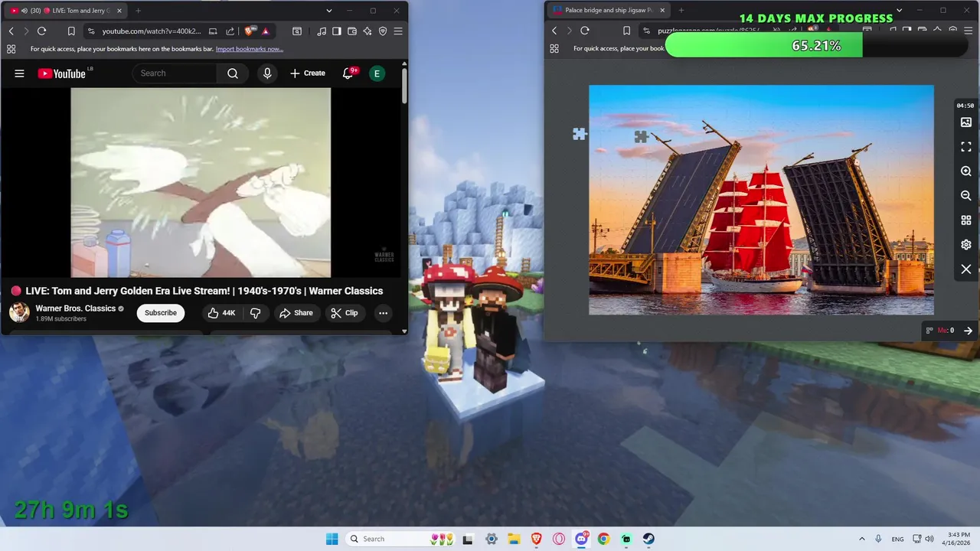Zoom in on the puzzle

(x=966, y=171)
